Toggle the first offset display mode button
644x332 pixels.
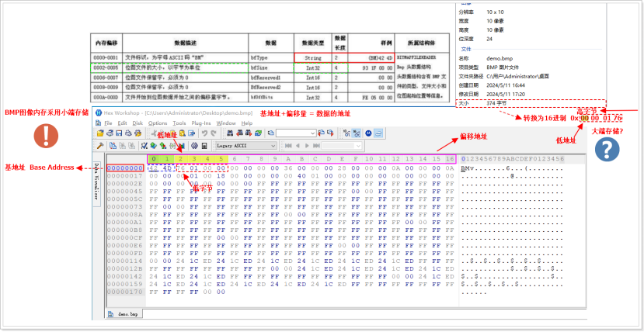pyautogui.click(x=347, y=133)
